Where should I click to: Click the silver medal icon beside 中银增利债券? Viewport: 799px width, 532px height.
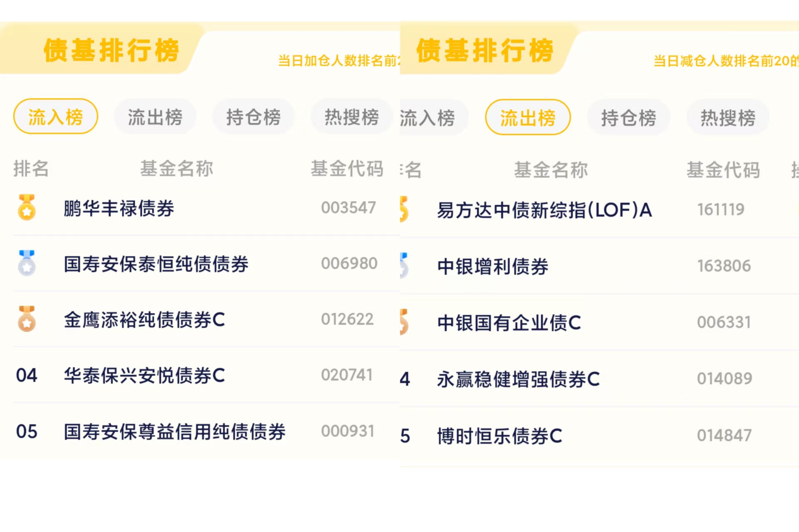coord(404,265)
